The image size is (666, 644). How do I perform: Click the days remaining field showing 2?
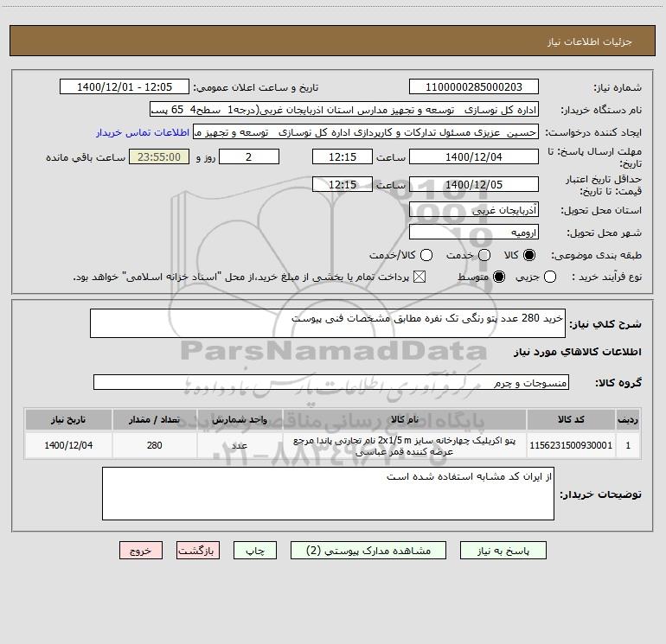pos(249,156)
